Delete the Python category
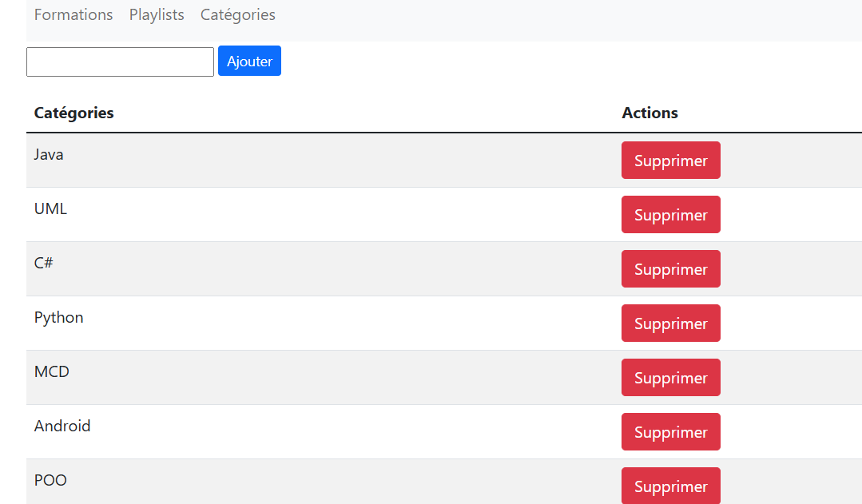Image resolution: width=862 pixels, height=504 pixels. point(670,323)
